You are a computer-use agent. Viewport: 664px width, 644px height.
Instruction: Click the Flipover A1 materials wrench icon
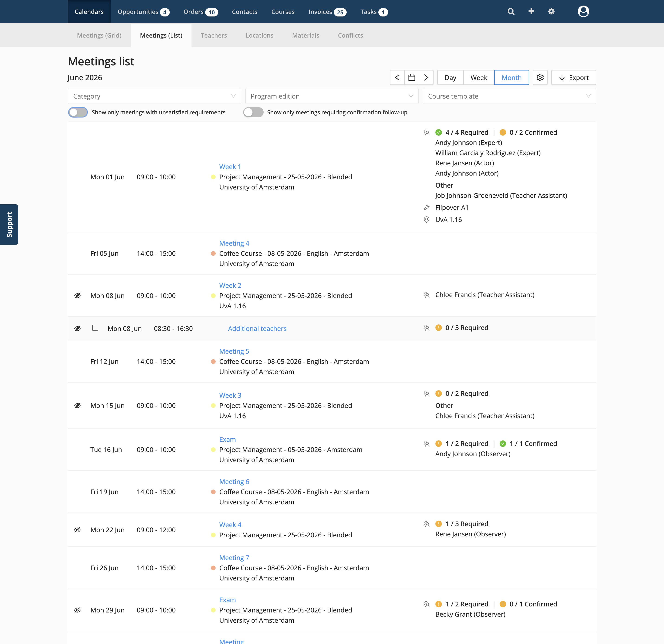tap(427, 207)
